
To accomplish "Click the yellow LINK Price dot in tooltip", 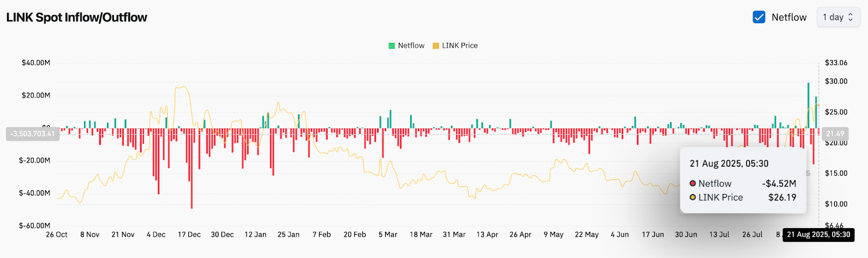I will 693,198.
